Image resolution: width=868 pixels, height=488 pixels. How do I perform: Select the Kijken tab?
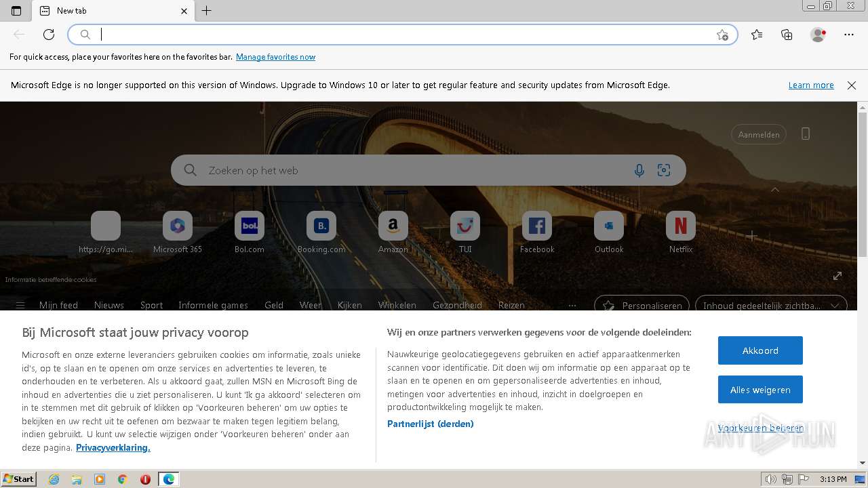pyautogui.click(x=350, y=305)
